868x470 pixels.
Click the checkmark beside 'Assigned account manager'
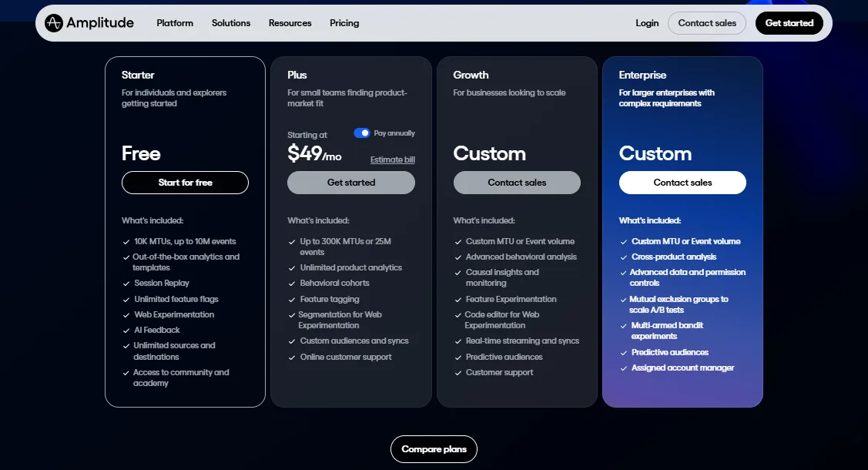pyautogui.click(x=623, y=368)
